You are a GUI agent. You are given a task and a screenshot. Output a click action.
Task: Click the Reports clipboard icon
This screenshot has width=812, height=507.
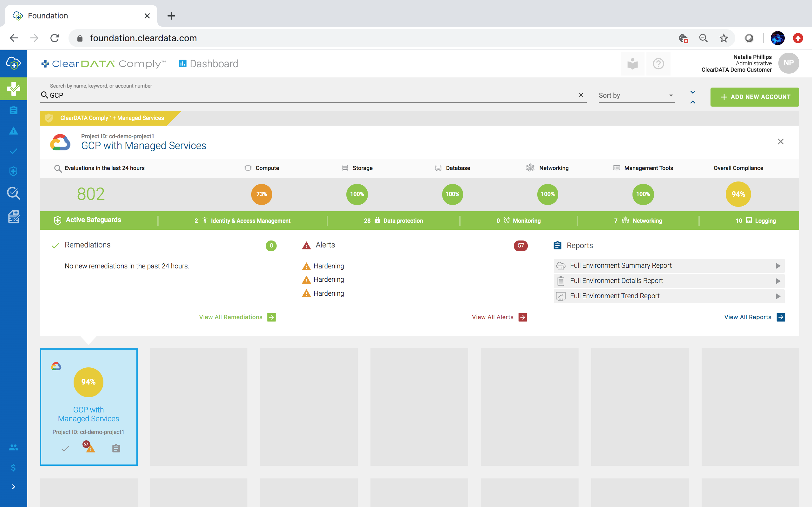557,246
